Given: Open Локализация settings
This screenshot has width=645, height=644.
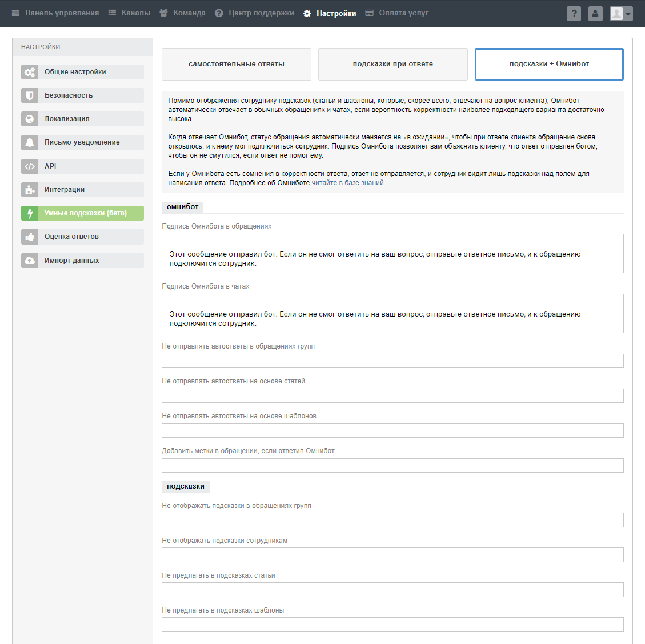Looking at the screenshot, I should (x=83, y=119).
